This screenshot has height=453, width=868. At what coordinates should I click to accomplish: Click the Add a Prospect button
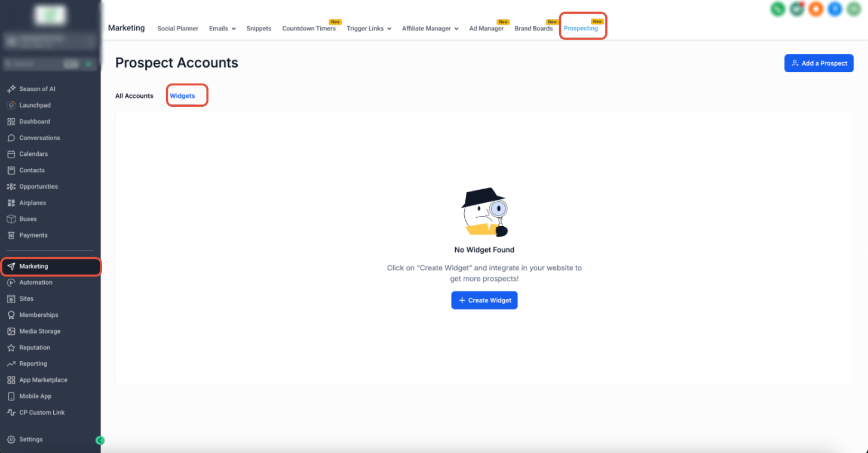tap(819, 63)
